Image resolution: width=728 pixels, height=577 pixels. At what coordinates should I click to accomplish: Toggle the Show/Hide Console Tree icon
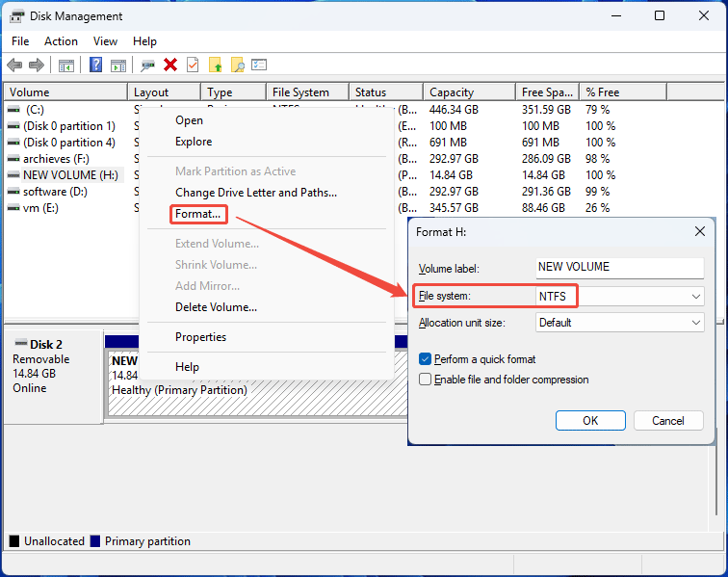coord(65,66)
